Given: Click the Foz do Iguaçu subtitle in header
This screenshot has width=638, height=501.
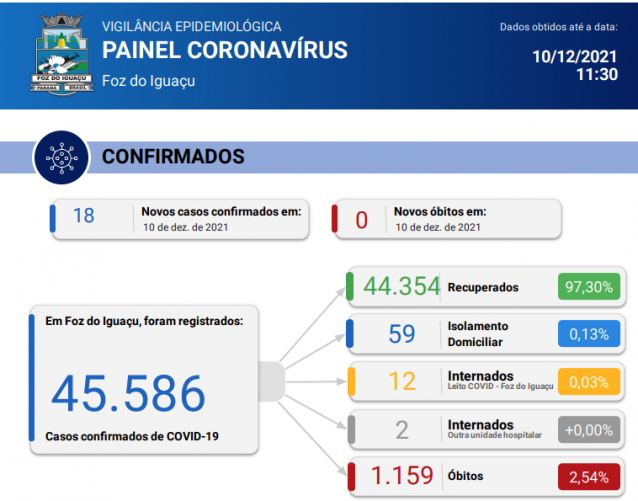Looking at the screenshot, I should click(x=149, y=81).
